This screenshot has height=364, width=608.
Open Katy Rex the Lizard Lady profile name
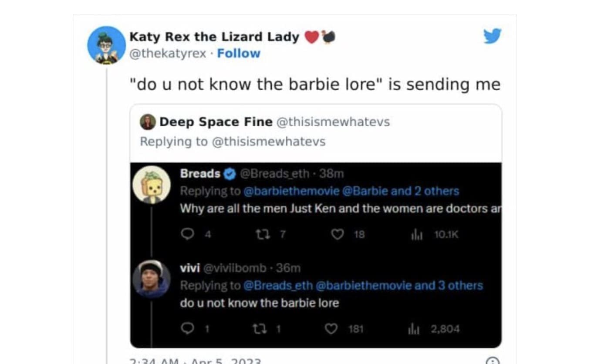(214, 37)
